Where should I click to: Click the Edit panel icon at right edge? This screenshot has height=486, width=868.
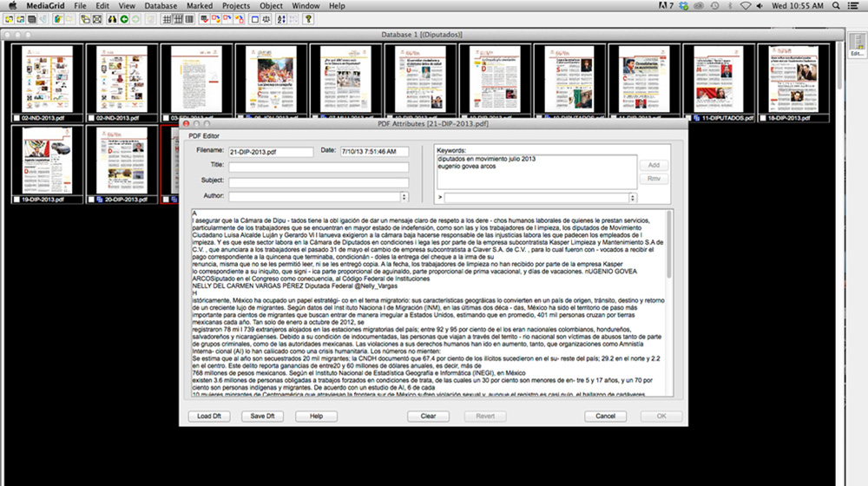pyautogui.click(x=857, y=47)
